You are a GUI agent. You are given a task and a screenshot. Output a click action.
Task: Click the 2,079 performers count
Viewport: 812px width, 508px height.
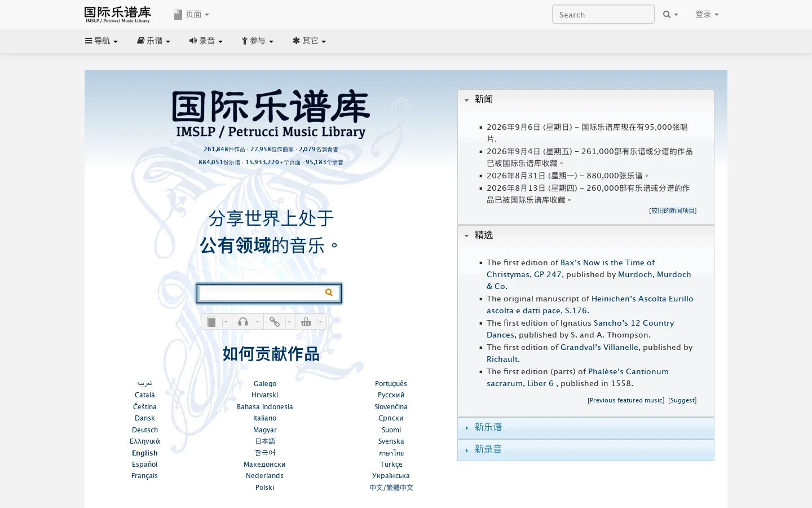319,150
